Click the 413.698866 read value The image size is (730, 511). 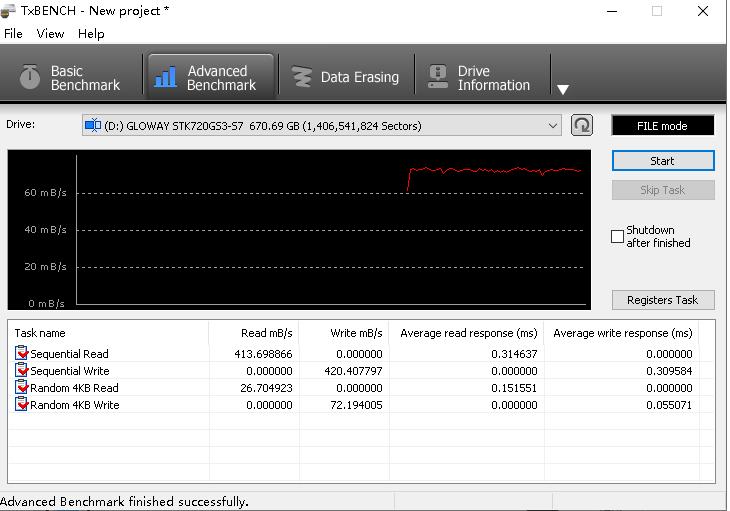click(264, 354)
